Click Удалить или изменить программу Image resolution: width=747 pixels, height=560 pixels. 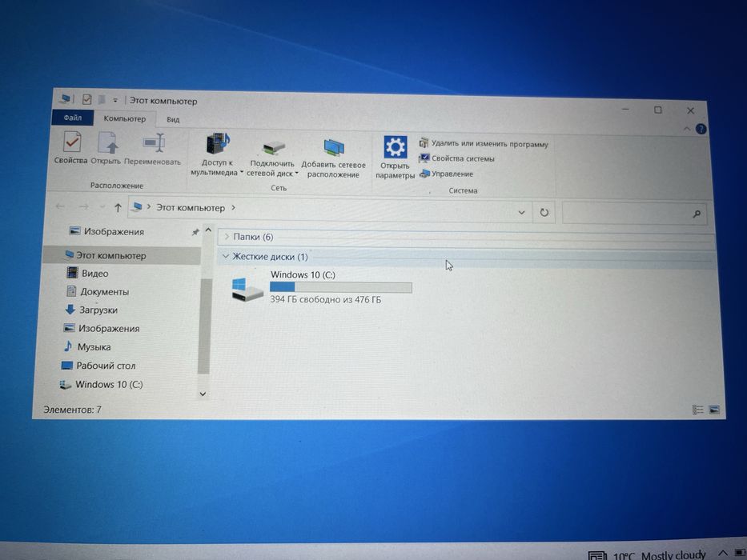click(484, 143)
